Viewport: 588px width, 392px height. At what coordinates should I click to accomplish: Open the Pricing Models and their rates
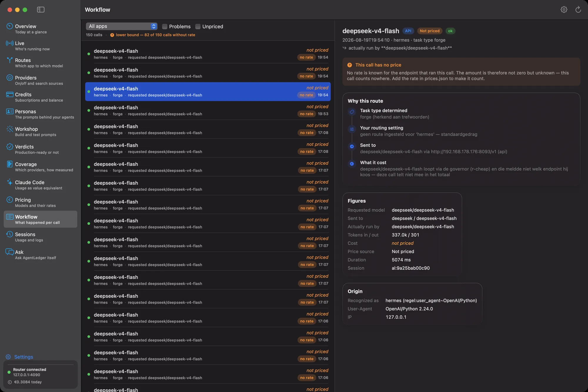[40, 202]
